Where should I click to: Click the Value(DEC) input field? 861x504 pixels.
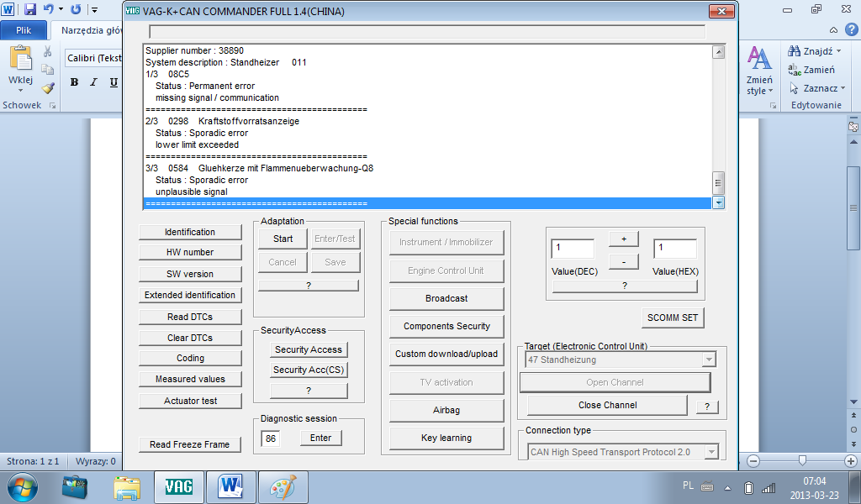pyautogui.click(x=573, y=249)
